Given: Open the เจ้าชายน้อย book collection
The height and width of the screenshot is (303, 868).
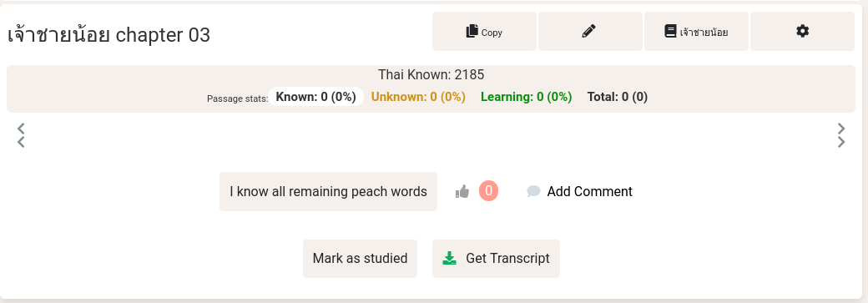Looking at the screenshot, I should click(696, 32).
